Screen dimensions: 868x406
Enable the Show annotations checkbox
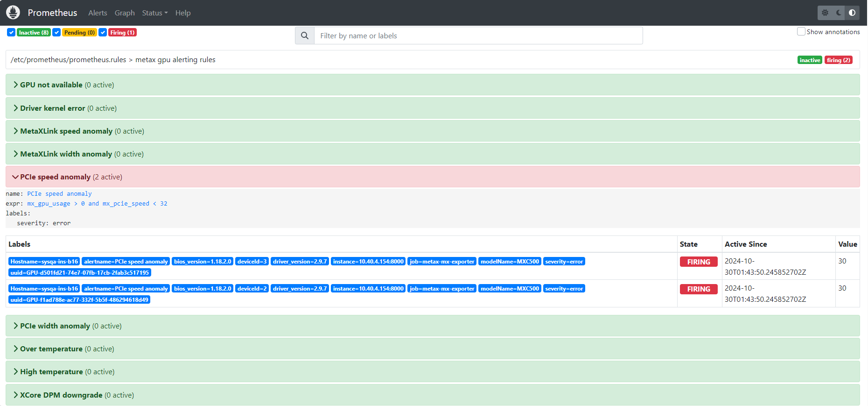coord(801,32)
